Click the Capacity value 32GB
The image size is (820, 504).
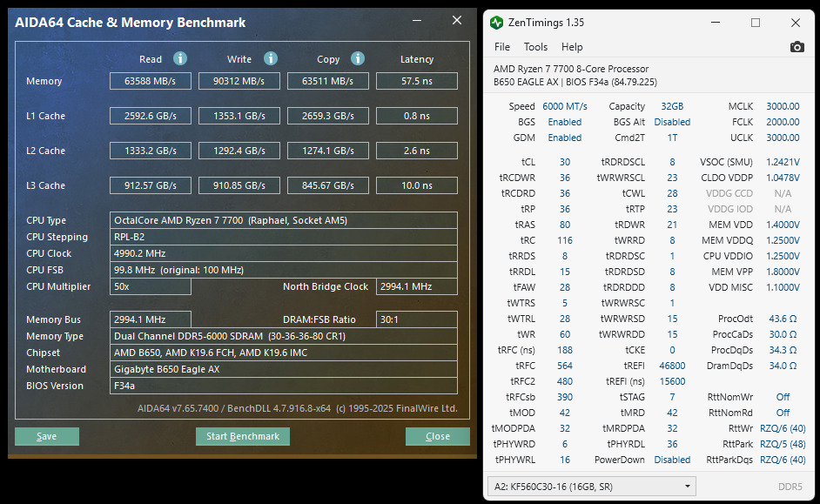click(x=672, y=106)
